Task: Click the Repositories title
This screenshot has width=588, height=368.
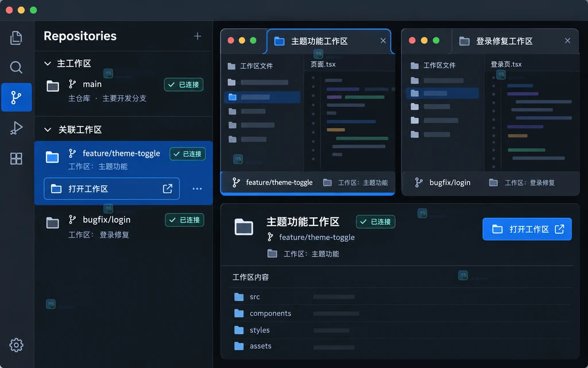Action: pos(80,36)
